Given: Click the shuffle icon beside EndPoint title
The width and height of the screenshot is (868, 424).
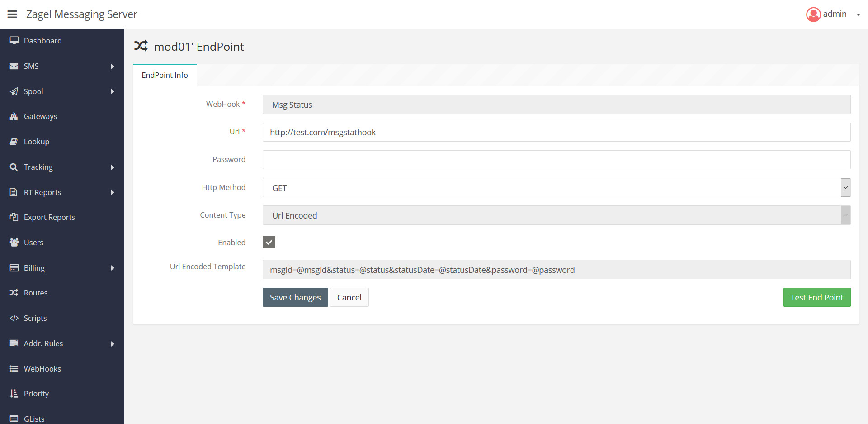Looking at the screenshot, I should [x=141, y=46].
